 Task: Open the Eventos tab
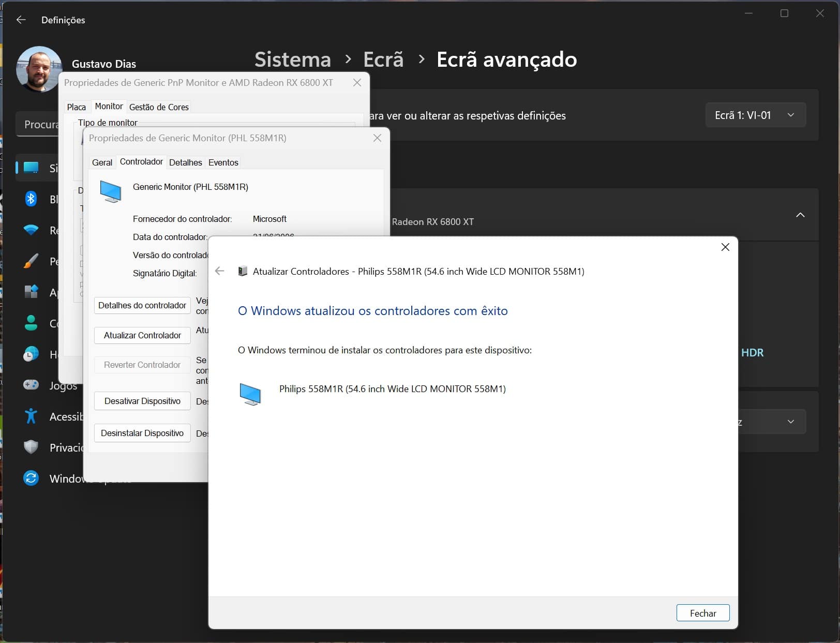click(x=223, y=162)
